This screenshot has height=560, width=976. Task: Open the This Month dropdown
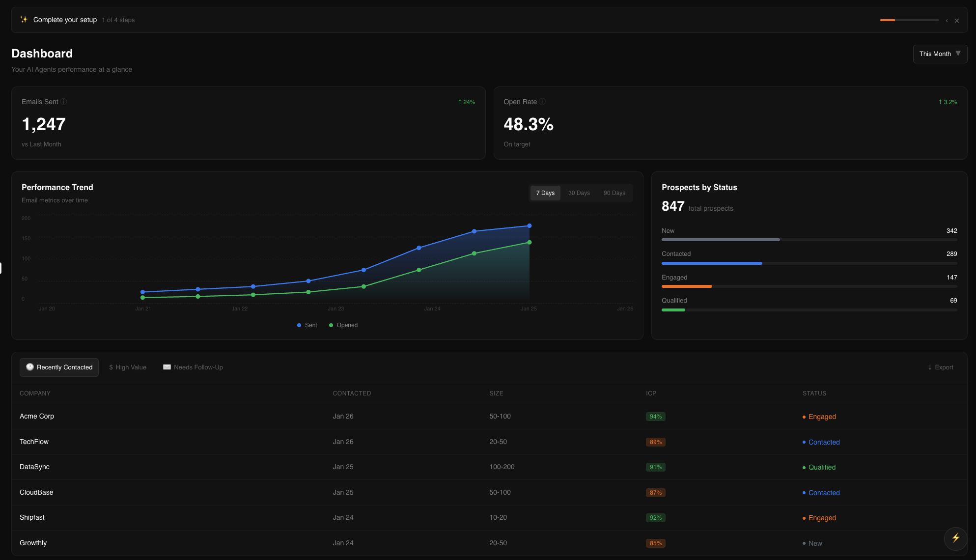940,54
